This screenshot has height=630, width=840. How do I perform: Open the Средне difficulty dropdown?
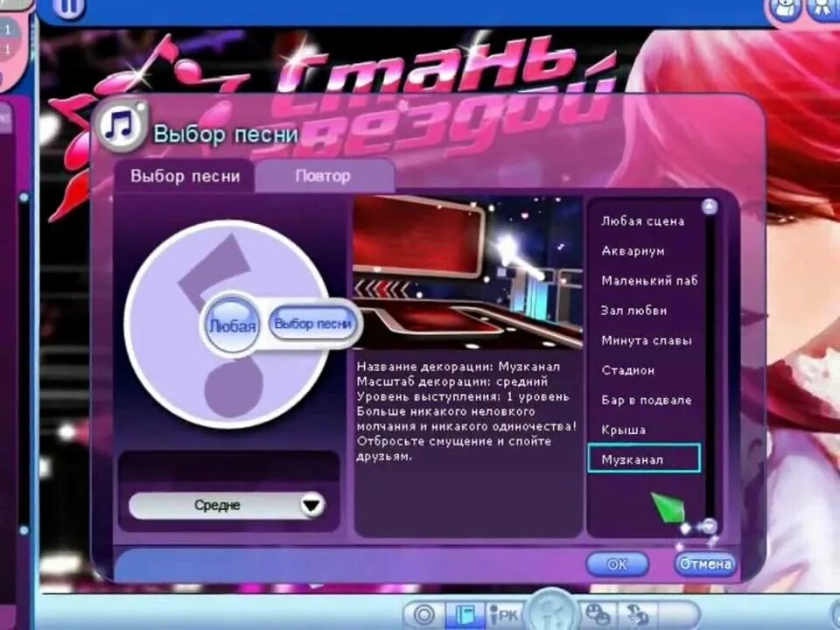click(227, 505)
